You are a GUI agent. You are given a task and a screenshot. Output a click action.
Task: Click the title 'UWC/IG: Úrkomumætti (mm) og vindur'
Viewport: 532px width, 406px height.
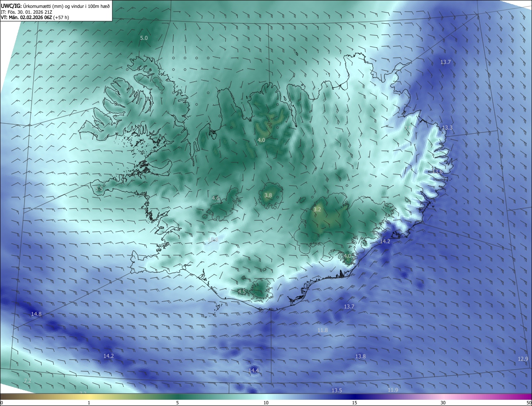55,6
